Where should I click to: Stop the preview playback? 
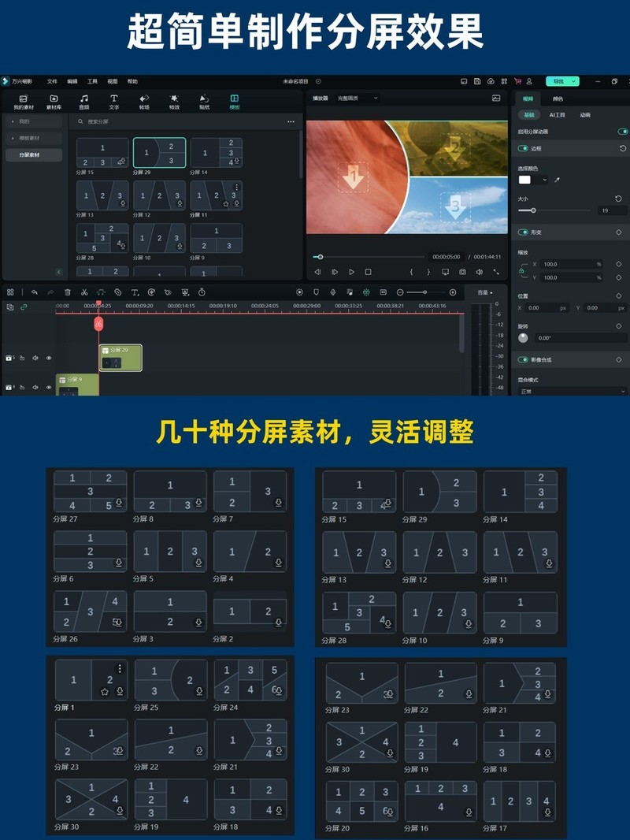click(369, 272)
